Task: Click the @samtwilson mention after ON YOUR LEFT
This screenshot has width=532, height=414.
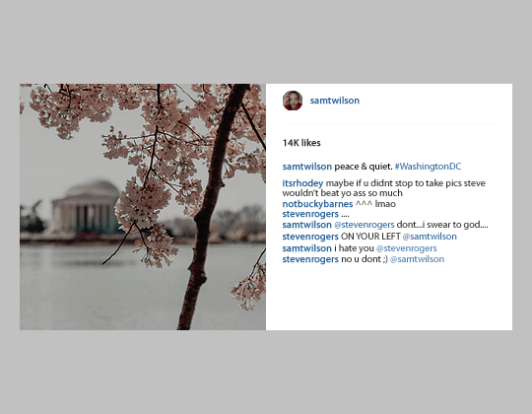Action: (x=430, y=237)
